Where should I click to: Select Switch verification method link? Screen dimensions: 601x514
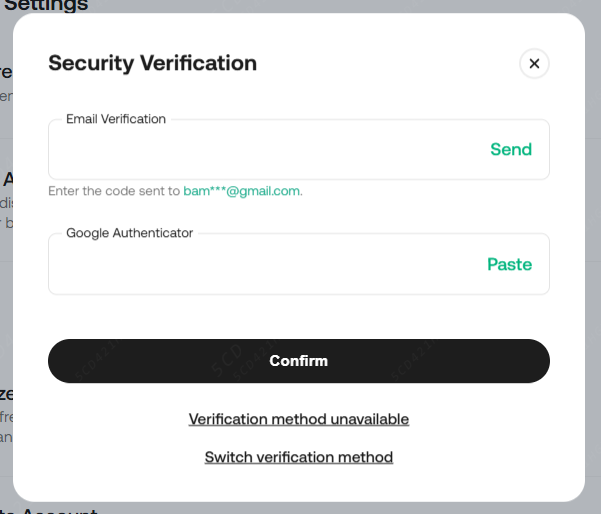tap(299, 457)
